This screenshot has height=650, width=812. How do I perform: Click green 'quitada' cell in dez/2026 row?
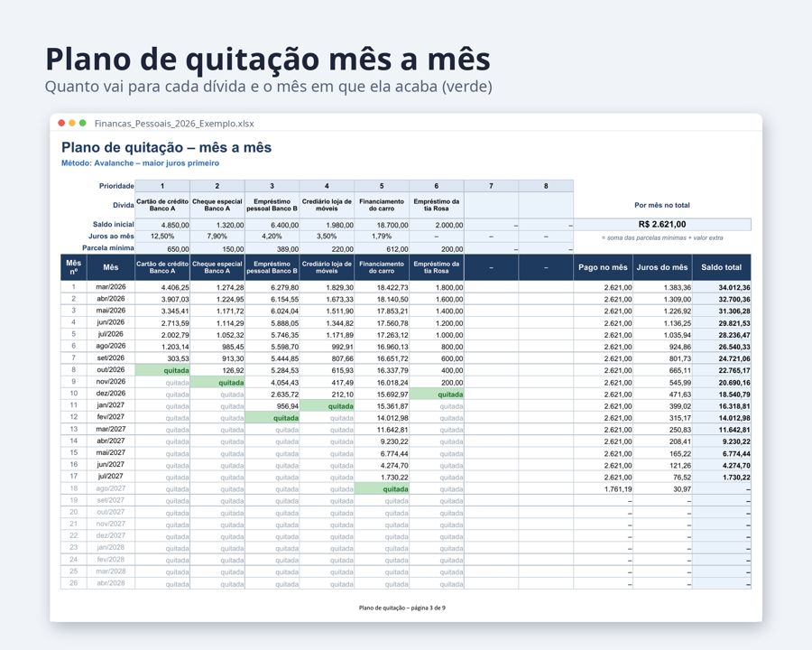(437, 394)
